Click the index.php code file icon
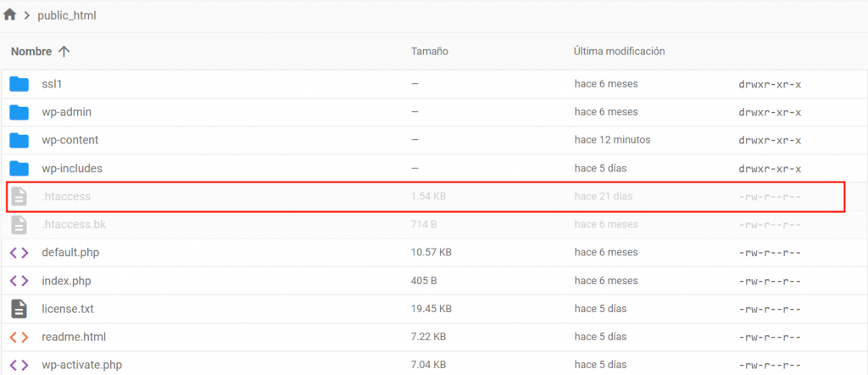The width and height of the screenshot is (868, 375). pyautogui.click(x=19, y=281)
